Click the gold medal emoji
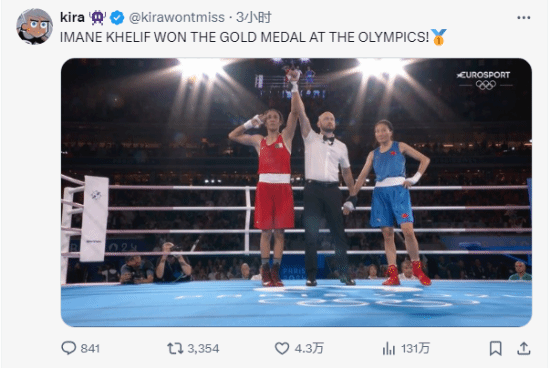This screenshot has height=368, width=550. pyautogui.click(x=438, y=37)
